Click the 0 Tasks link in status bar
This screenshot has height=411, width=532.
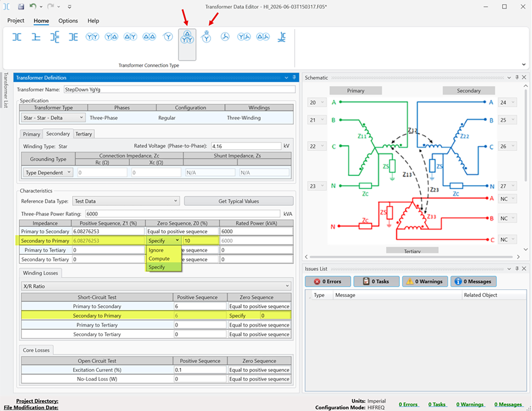coord(437,404)
